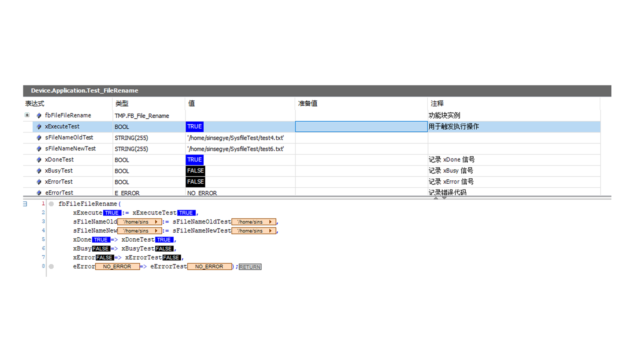This screenshot has width=644, height=362.
Task: Click the variable icon beside xBusyTest
Action: pyautogui.click(x=39, y=171)
